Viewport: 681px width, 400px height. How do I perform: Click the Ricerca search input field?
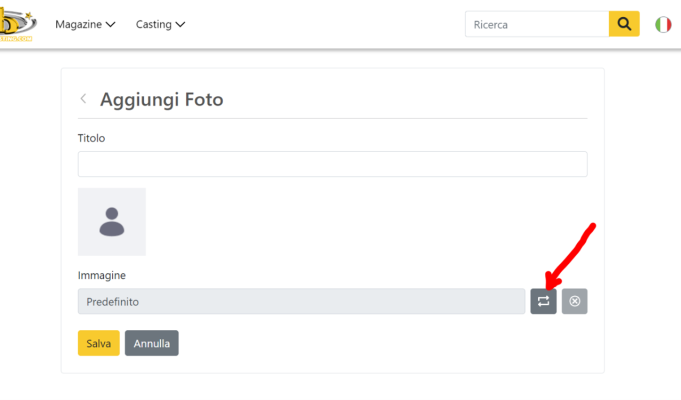click(537, 24)
